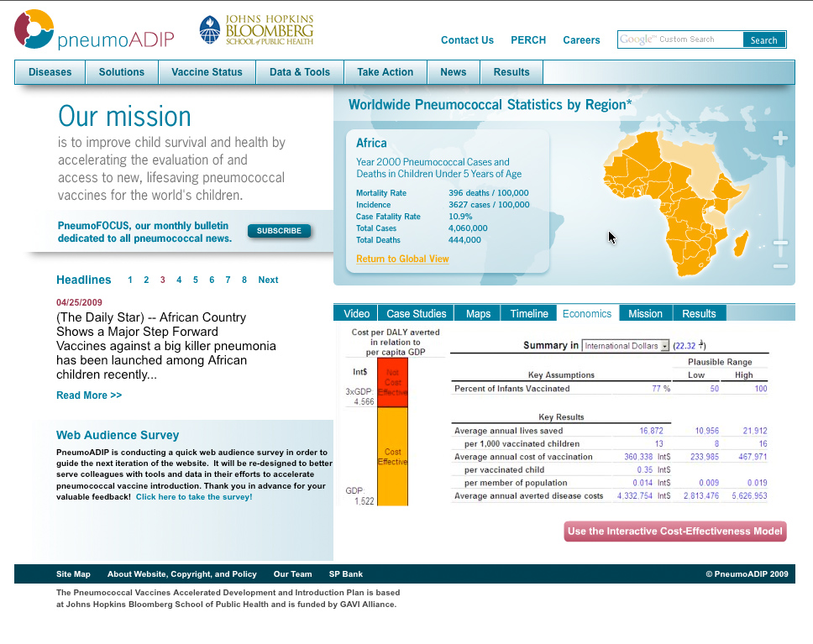Expand the Take Action menu
813x644 pixels.
point(385,72)
